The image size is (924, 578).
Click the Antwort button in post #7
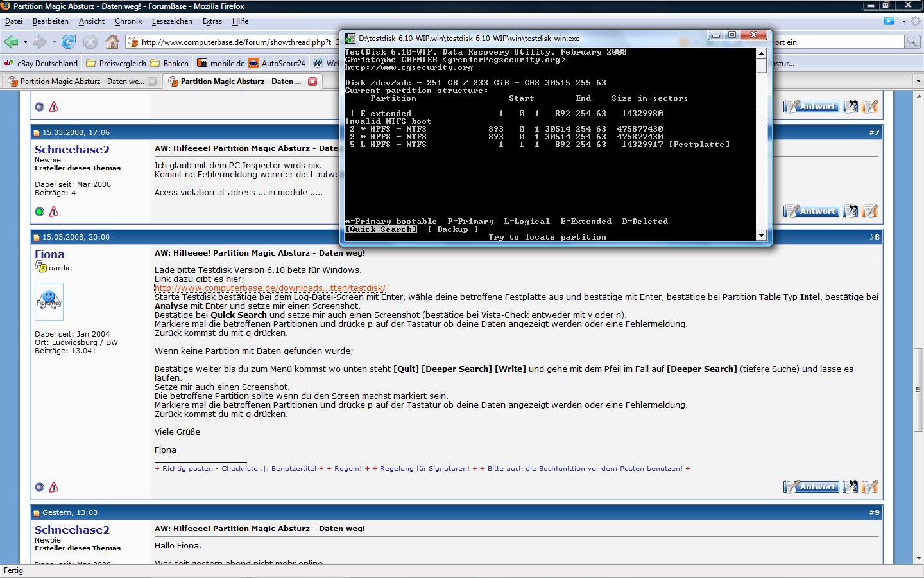[811, 211]
